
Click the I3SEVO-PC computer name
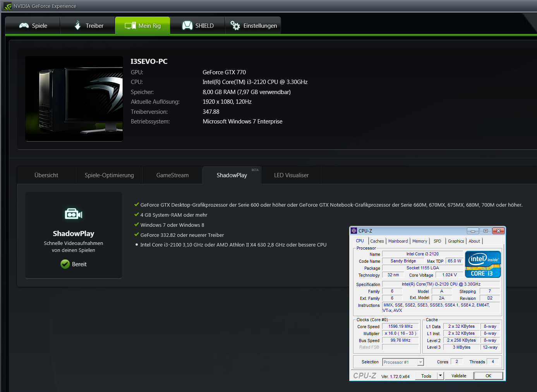(x=149, y=62)
